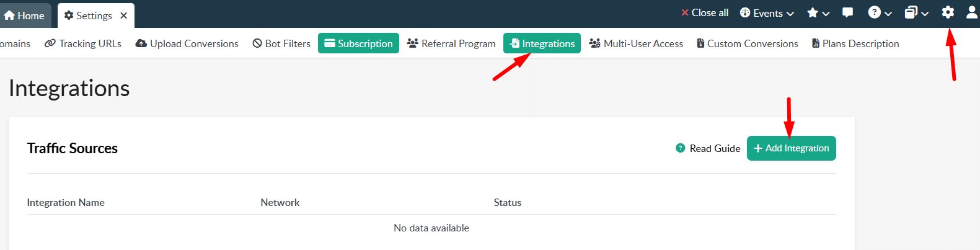980x250 pixels.
Task: Open the settings gear icon in top bar
Action: pyautogui.click(x=948, y=12)
